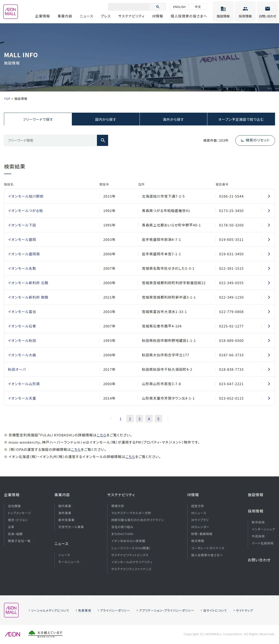Screen dimensions: 279x644
Task: Click こちら link for OPA facilities
Action: tap(76, 449)
